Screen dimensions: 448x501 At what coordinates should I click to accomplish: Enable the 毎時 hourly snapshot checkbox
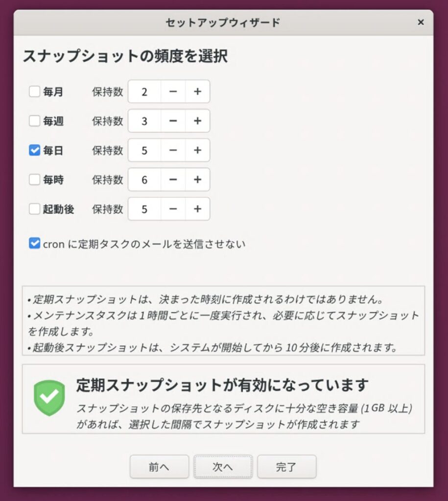[34, 180]
